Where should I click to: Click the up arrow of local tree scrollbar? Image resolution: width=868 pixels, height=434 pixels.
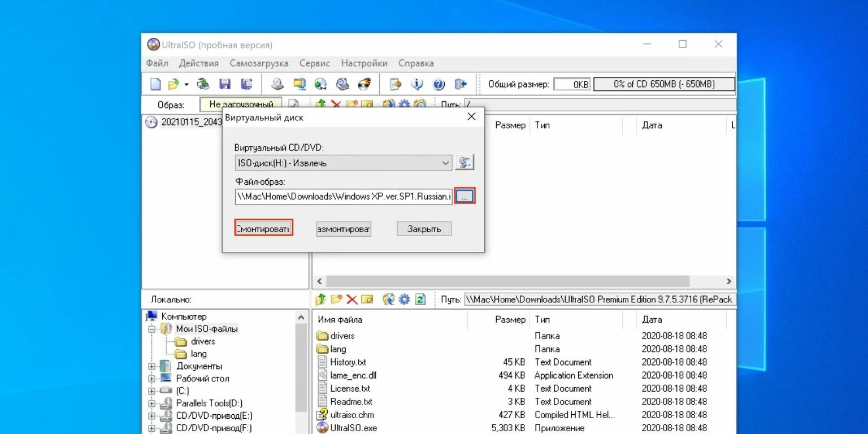tap(302, 318)
